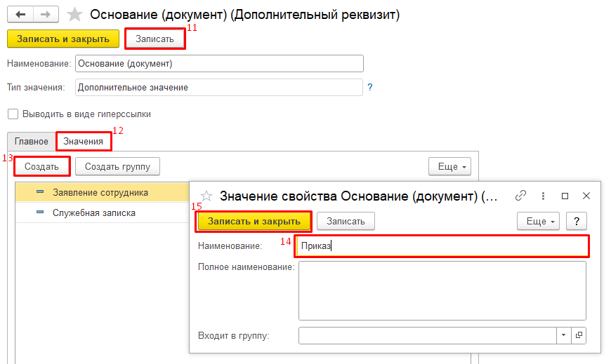The height and width of the screenshot is (364, 611).
Task: Click Записать и закрыть in the dialog
Action: tap(254, 221)
